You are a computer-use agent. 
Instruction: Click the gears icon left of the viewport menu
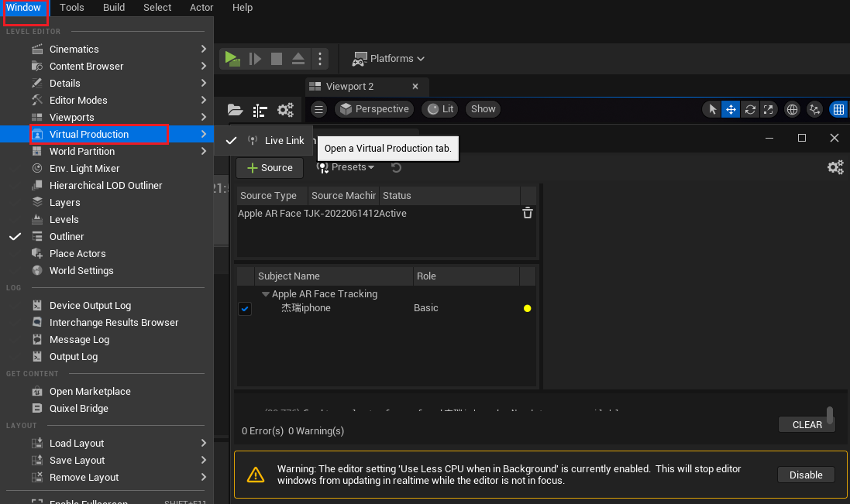point(285,110)
